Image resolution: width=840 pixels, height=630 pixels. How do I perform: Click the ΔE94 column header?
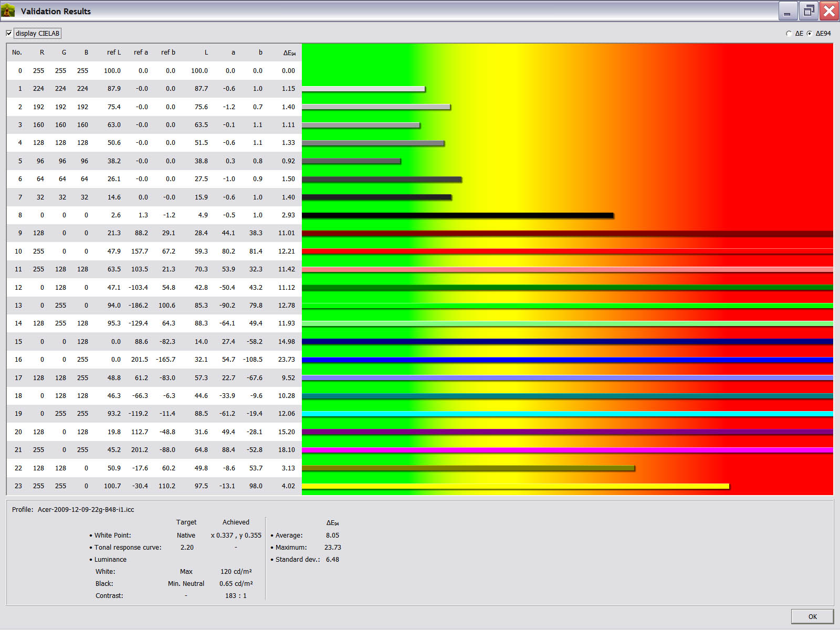[x=289, y=52]
